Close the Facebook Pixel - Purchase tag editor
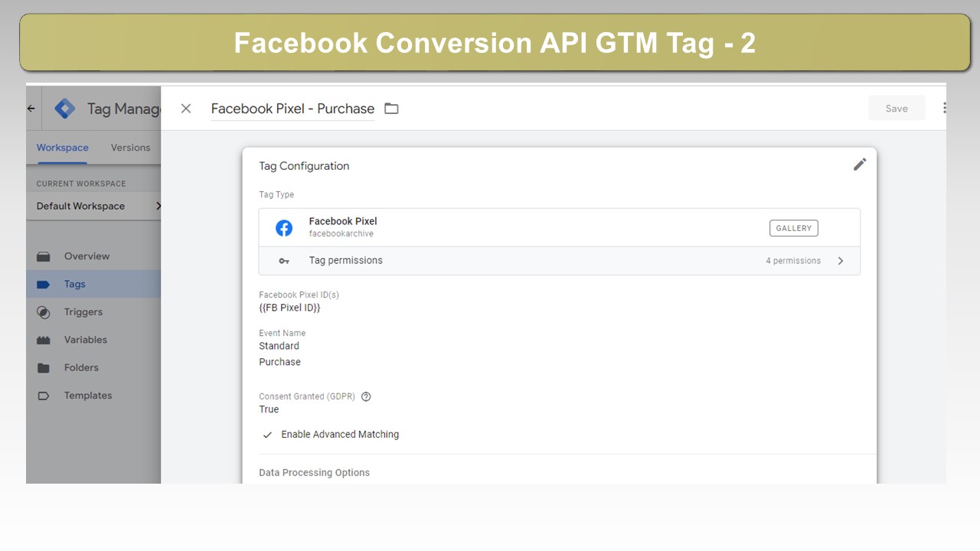980x551 pixels. point(186,109)
